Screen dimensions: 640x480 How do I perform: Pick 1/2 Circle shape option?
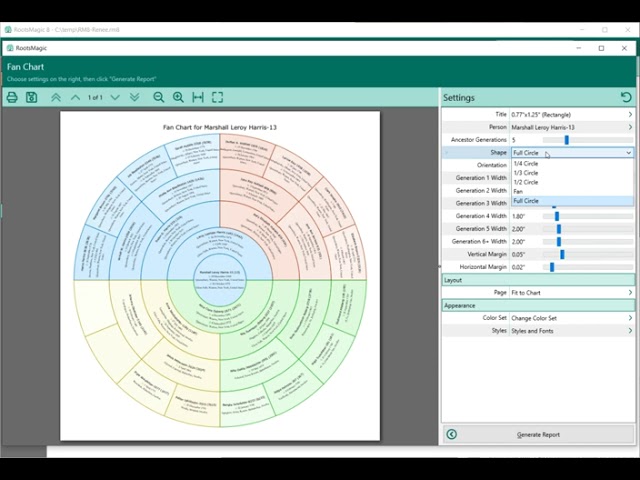click(526, 182)
